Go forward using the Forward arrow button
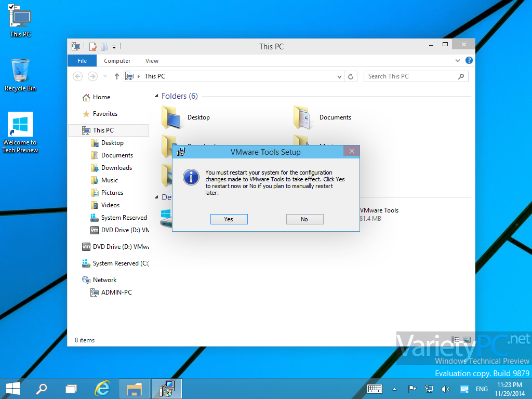Viewport: 532px width, 399px height. point(92,76)
